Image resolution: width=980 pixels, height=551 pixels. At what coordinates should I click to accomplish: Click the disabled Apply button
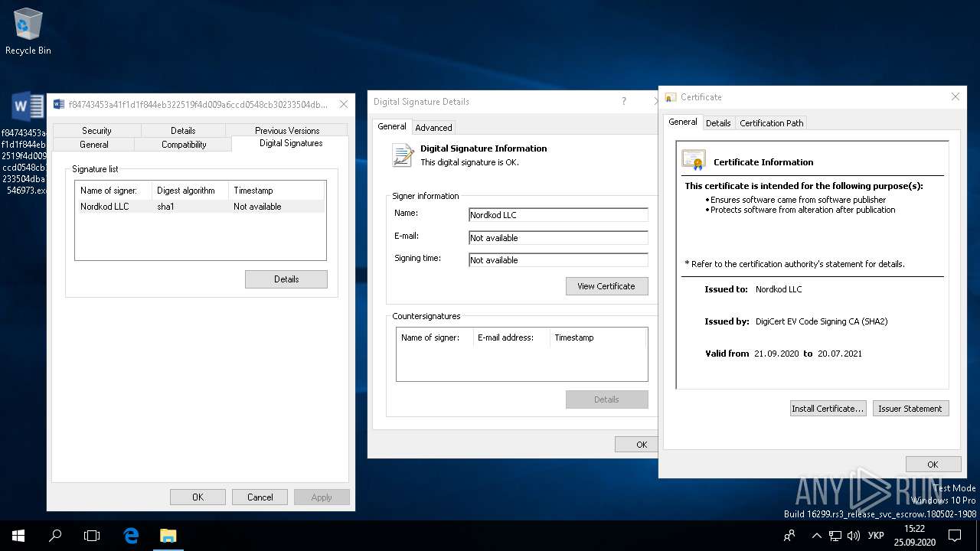pyautogui.click(x=322, y=497)
